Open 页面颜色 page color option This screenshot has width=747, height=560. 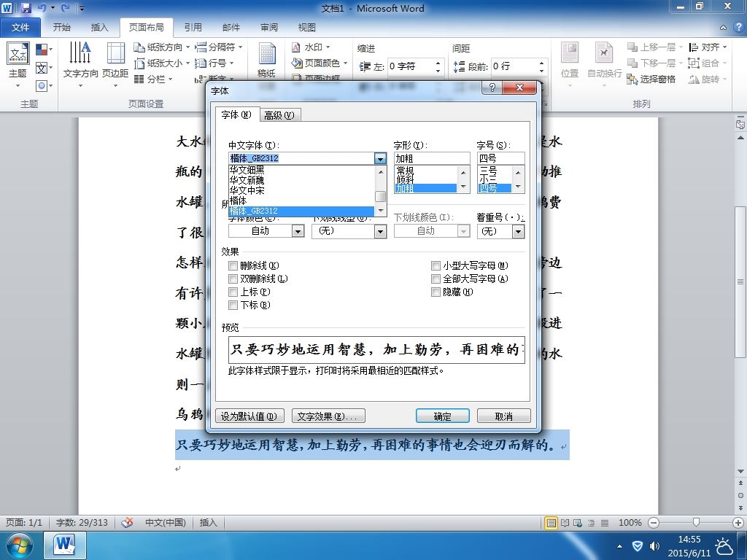(320, 63)
